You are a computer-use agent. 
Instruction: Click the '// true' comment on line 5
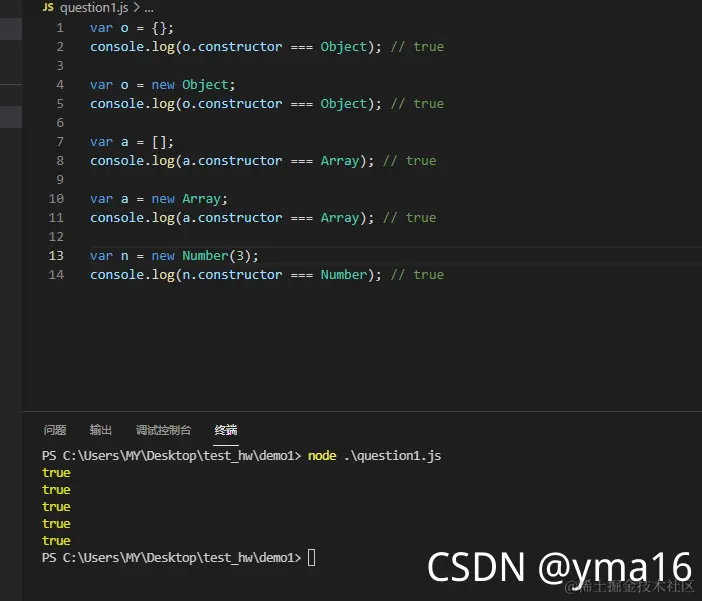pos(417,104)
